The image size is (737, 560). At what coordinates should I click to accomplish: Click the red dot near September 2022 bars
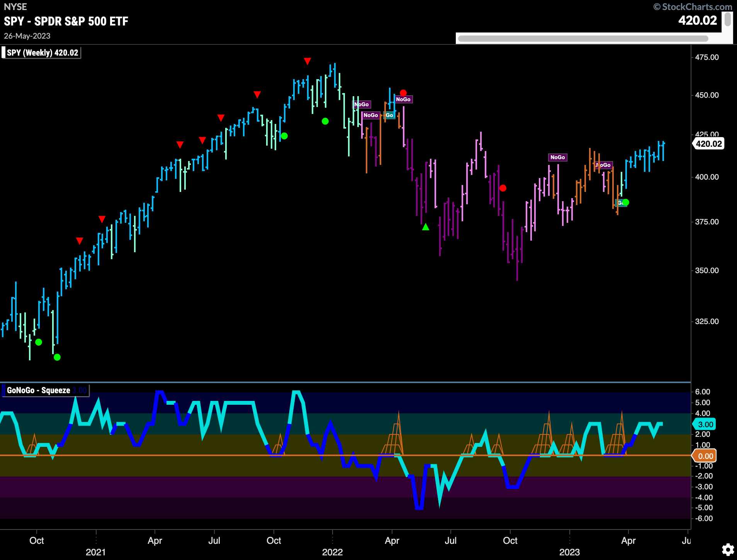503,188
